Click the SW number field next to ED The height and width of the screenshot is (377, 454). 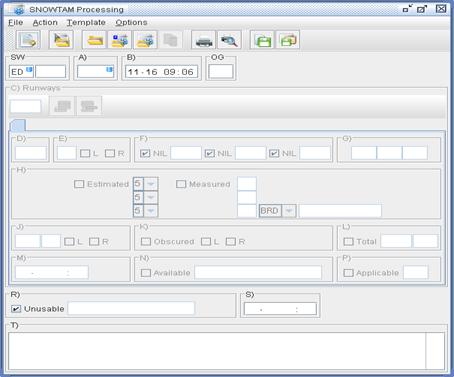click(51, 72)
